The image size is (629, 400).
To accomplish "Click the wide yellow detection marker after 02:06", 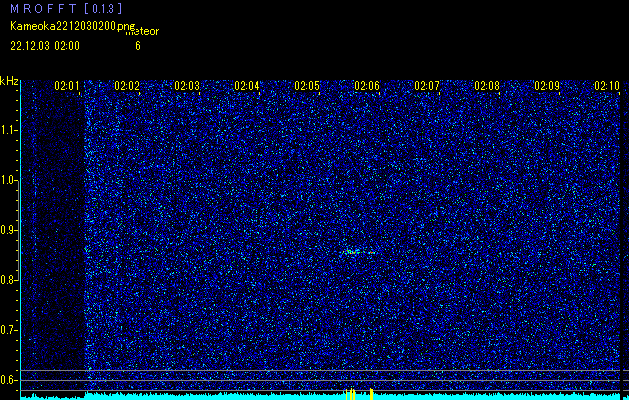I will coord(371,394).
